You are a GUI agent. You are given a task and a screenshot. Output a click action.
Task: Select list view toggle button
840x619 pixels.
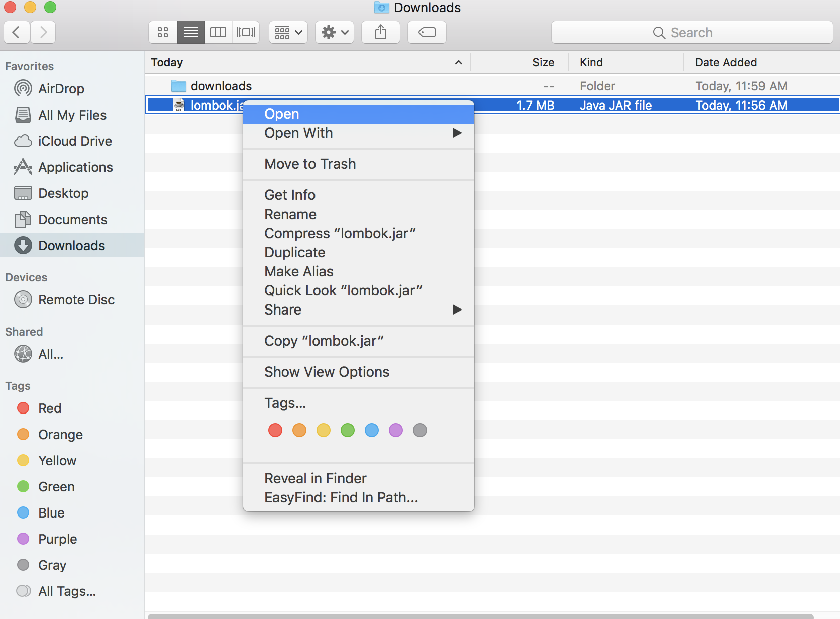(x=191, y=33)
